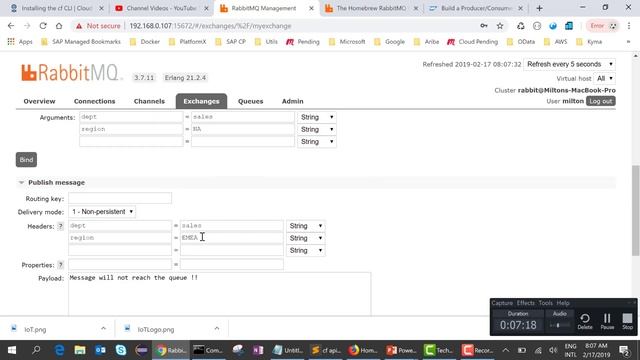640x360 pixels.
Task: Stop the screen recording
Action: [627, 321]
